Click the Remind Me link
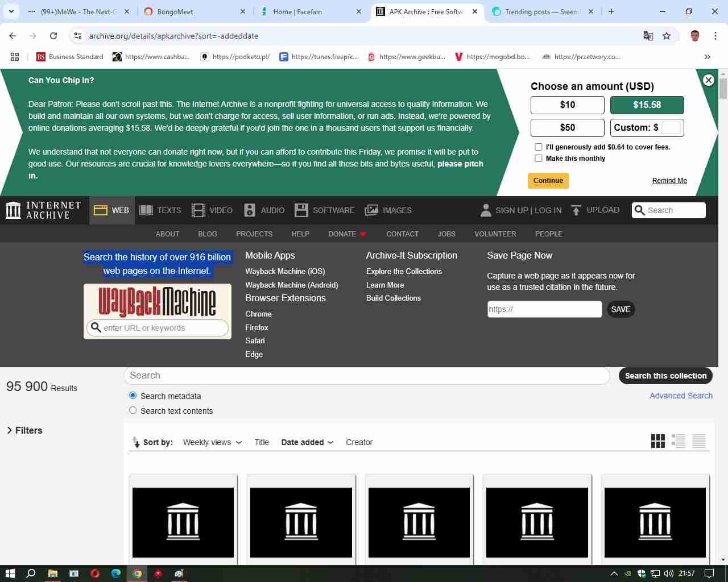Screen dimensions: 728x582 point(669,181)
